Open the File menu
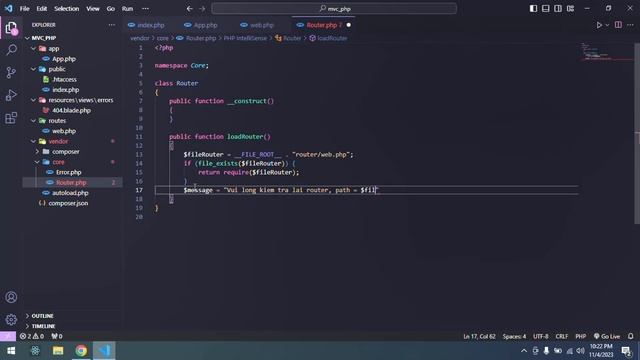 pos(24,9)
